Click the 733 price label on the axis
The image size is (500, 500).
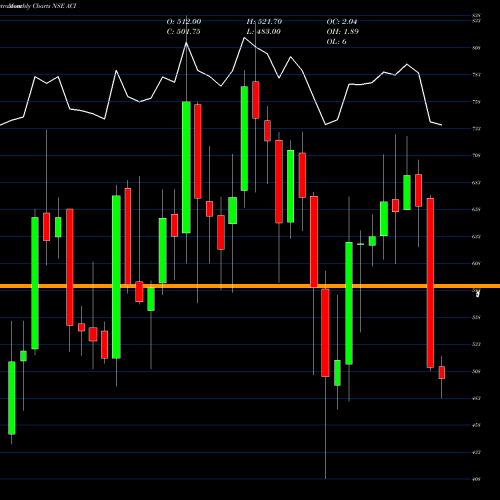point(476,128)
